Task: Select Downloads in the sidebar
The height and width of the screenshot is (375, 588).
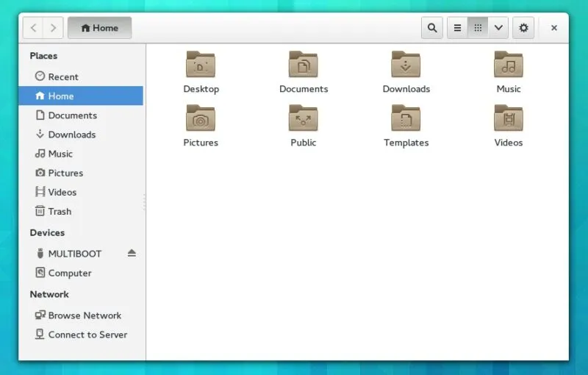Action: [x=81, y=135]
